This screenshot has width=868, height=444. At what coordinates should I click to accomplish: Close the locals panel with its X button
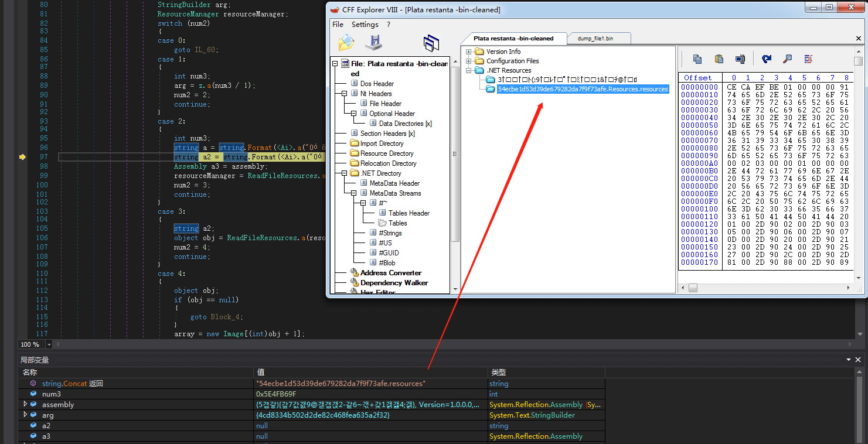coord(858,360)
